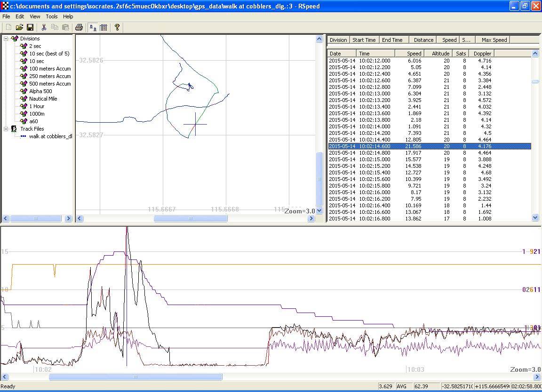Viewport: 542px width, 392px height.
Task: Open the View menu
Action: click(35, 16)
